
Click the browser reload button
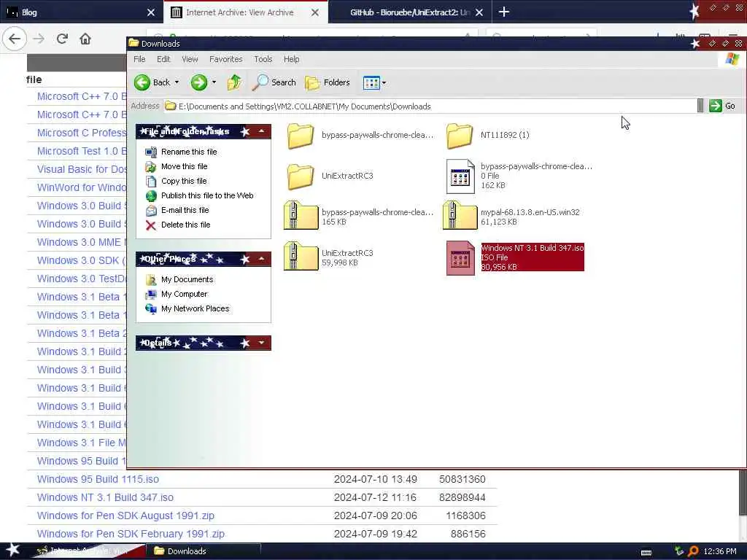[62, 39]
